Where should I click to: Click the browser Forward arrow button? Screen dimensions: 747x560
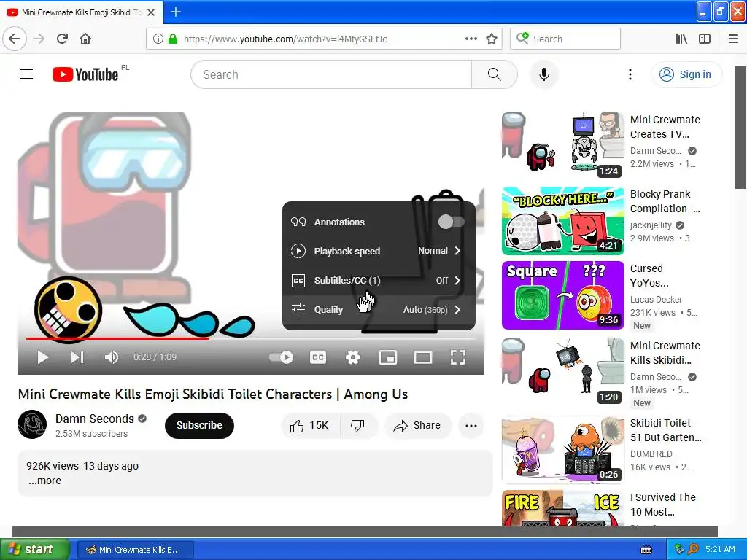(x=39, y=39)
